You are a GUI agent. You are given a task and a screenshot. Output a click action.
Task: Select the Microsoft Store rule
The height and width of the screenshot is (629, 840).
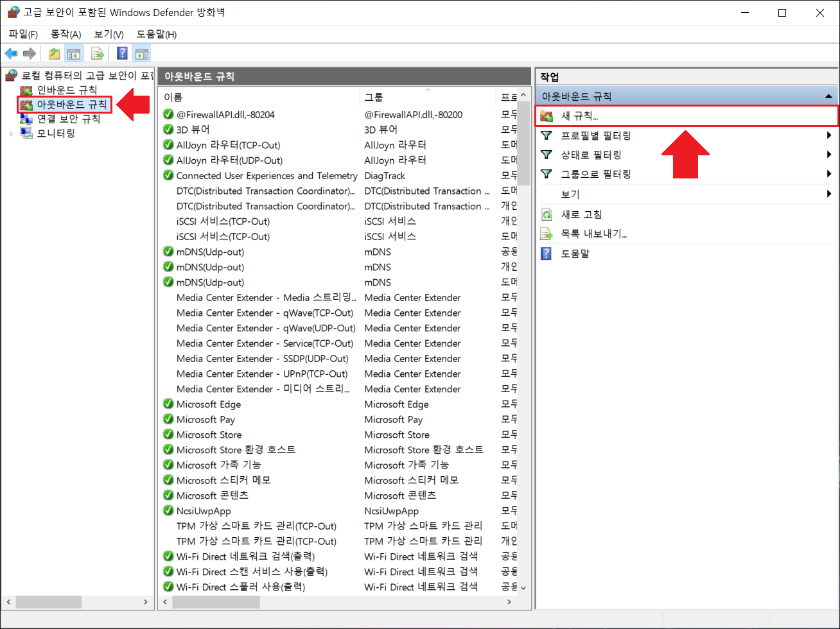click(x=209, y=435)
